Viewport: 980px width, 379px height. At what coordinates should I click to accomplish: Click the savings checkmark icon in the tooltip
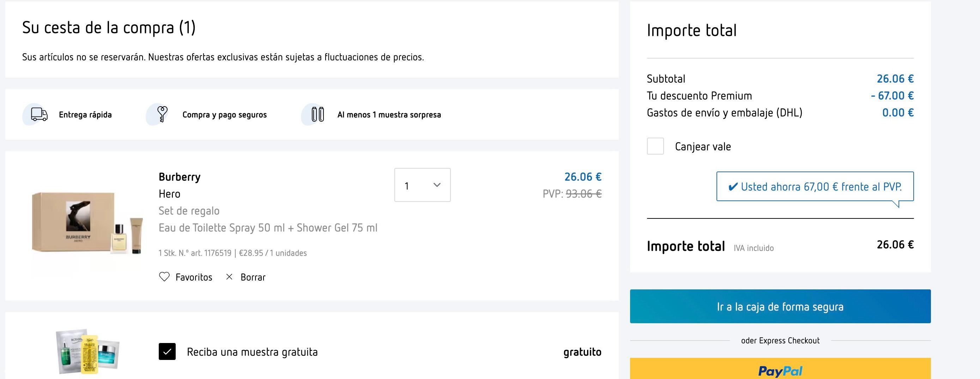733,186
